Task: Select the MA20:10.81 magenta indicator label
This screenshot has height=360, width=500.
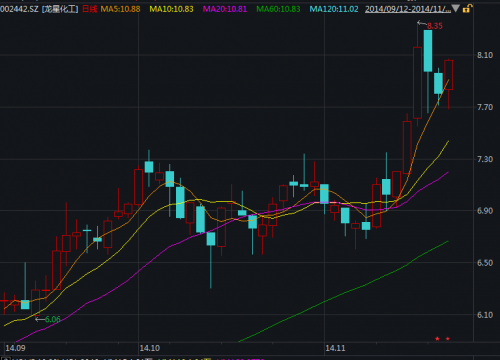Action: pos(225,9)
